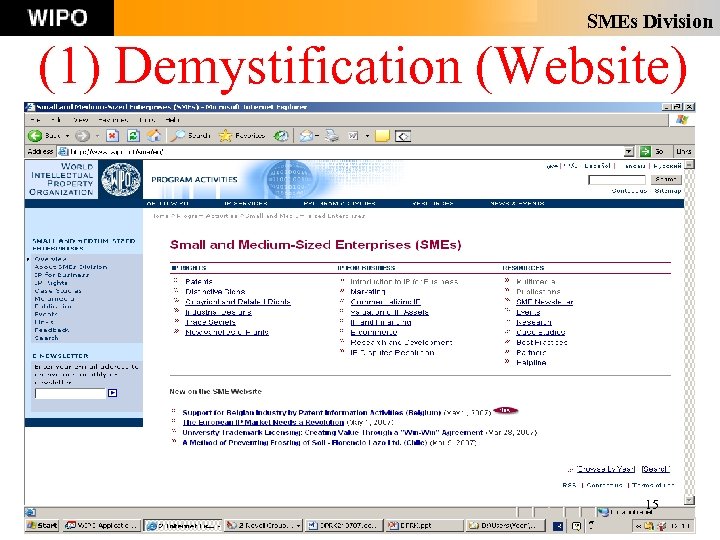Click the WIPO site search text box
Viewport: 720px width, 540px height.
click(617, 180)
